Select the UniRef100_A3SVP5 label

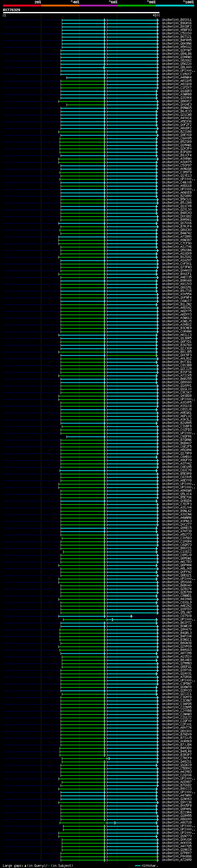[177, 403]
